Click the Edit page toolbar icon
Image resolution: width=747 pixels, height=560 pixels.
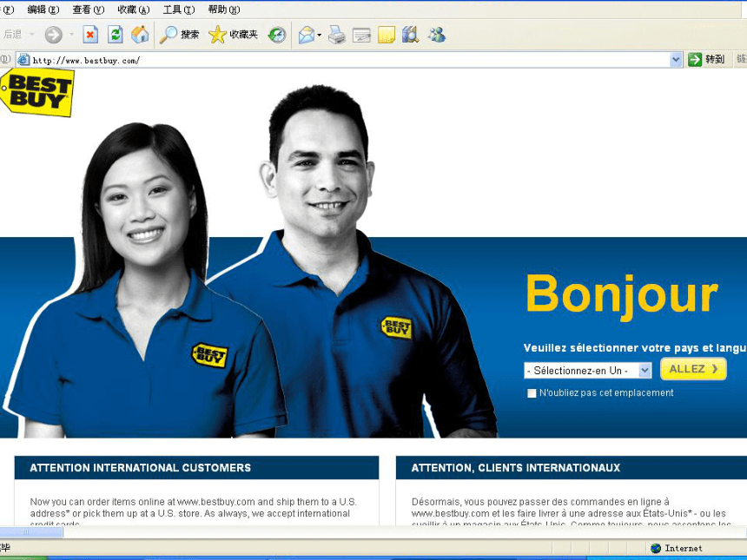coord(361,35)
